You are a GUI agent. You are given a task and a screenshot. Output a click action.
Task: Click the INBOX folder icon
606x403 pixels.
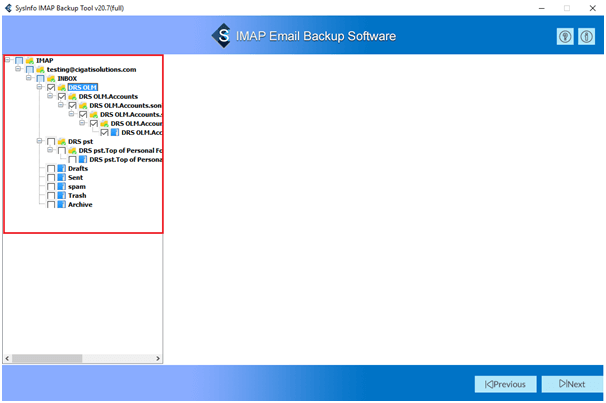coord(51,78)
